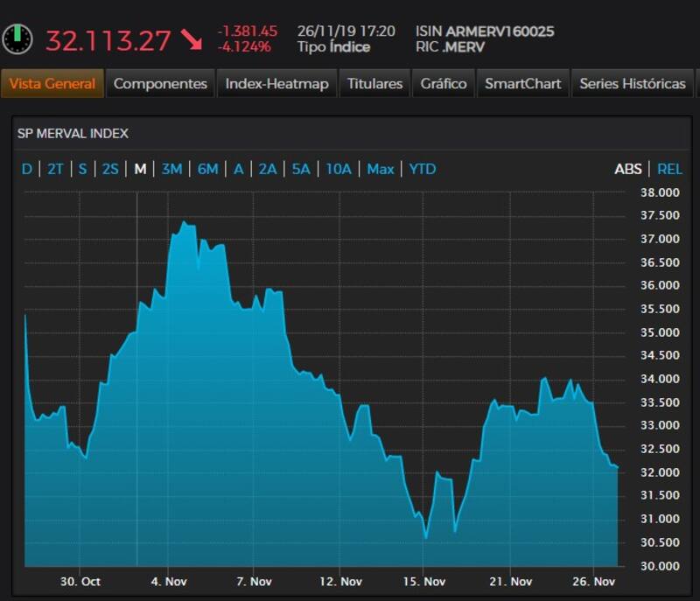Go to the Titulares tab
Image resolution: width=700 pixels, height=601 pixels.
tap(374, 84)
